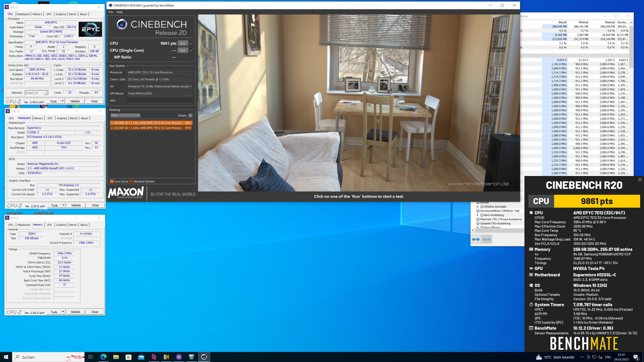644x362 pixels.
Task: Switch to BenchMate in the taskbar
Action: coord(166,357)
